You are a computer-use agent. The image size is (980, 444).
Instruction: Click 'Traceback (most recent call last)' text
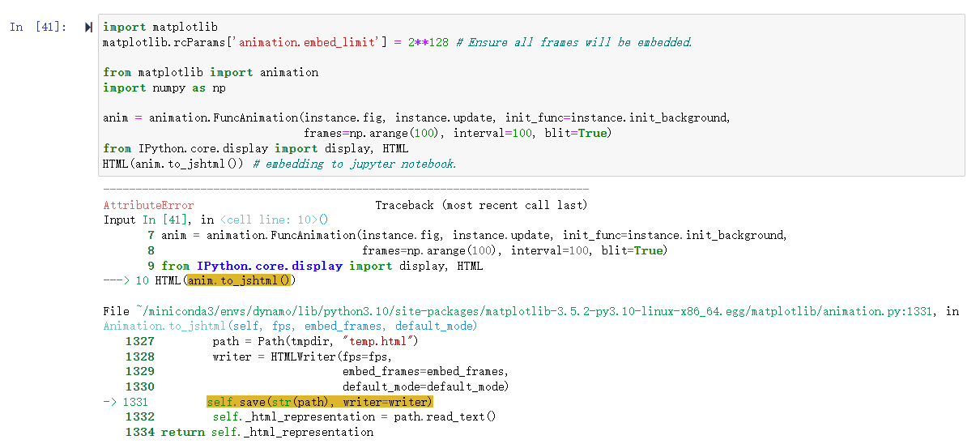(482, 205)
